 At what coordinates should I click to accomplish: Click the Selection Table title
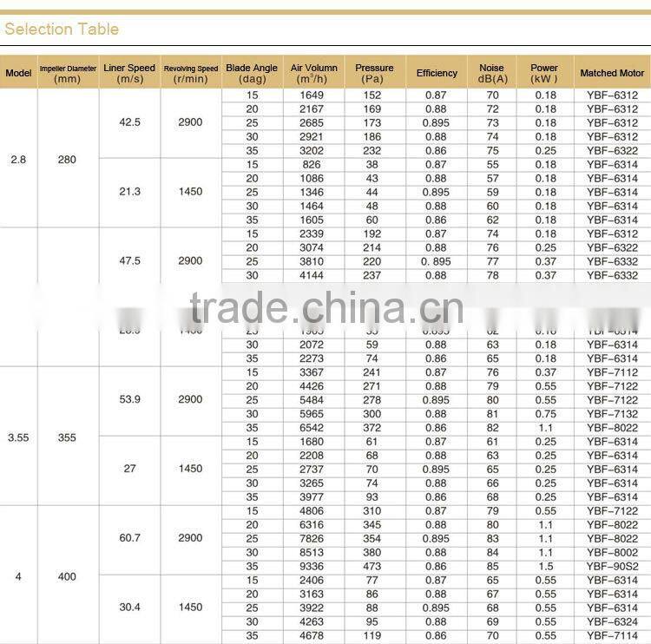point(62,30)
